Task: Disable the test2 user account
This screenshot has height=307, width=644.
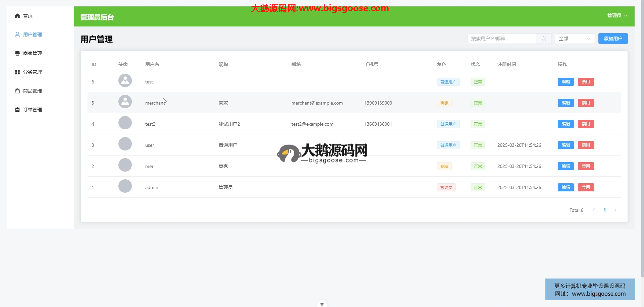Action: [586, 124]
